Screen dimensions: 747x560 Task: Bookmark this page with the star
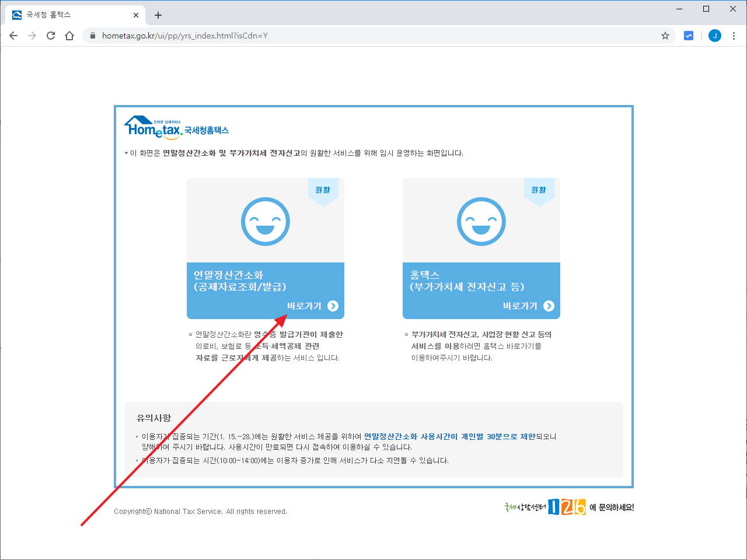pyautogui.click(x=665, y=36)
